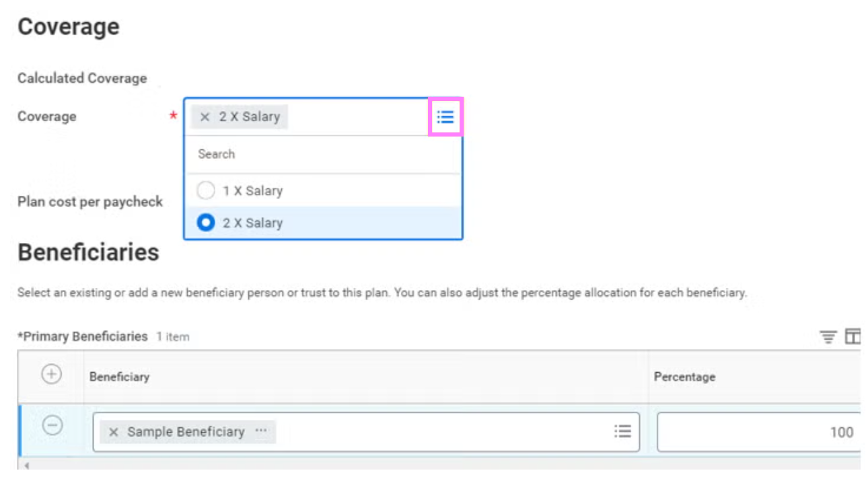
Task: Click the 2 X Salary chip label
Action: tap(249, 117)
